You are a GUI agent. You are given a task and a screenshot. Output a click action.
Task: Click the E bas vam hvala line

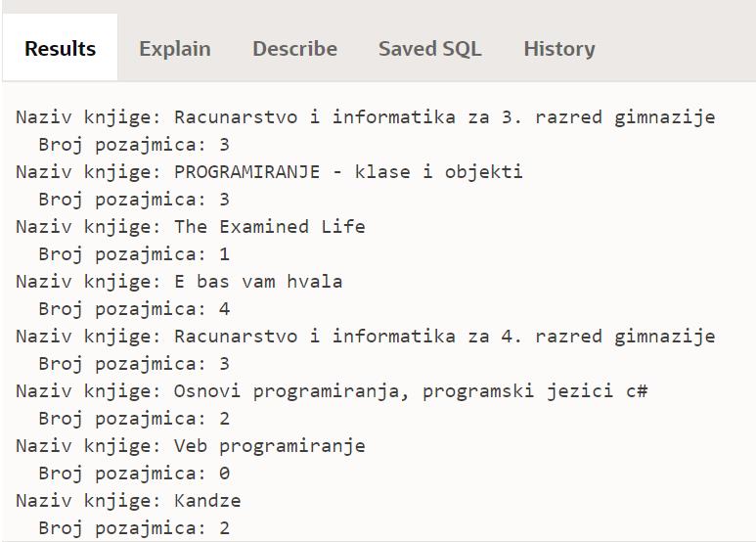(179, 282)
